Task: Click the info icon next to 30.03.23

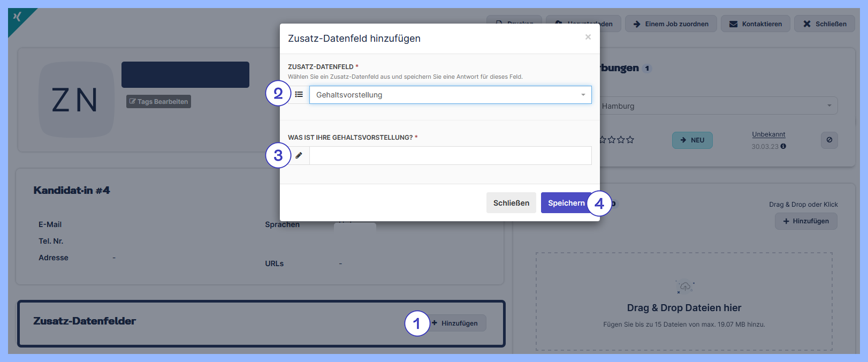Action: [783, 146]
